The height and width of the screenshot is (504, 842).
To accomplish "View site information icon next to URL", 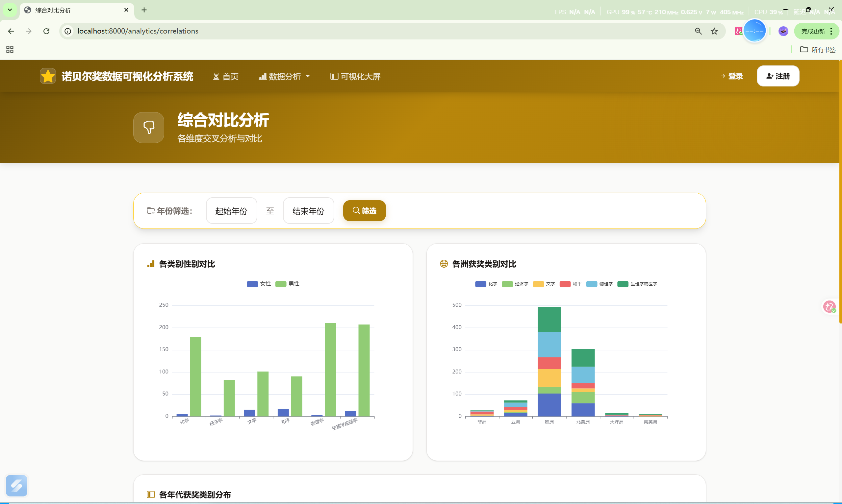I will click(x=68, y=31).
